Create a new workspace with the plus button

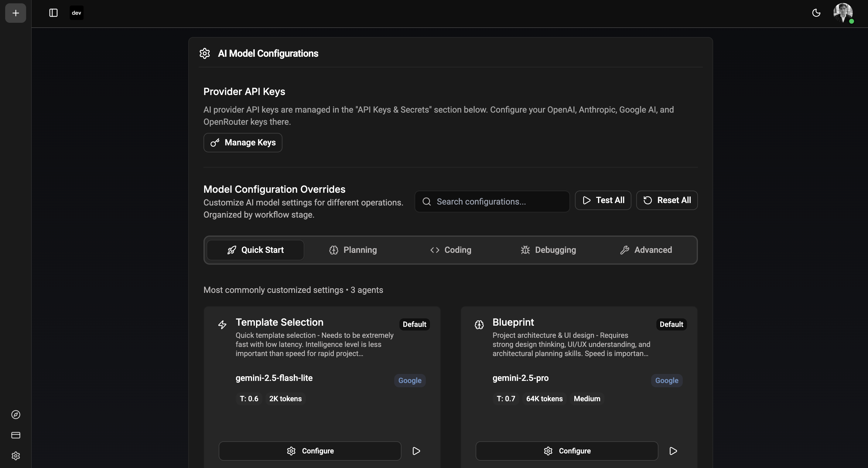[x=15, y=13]
